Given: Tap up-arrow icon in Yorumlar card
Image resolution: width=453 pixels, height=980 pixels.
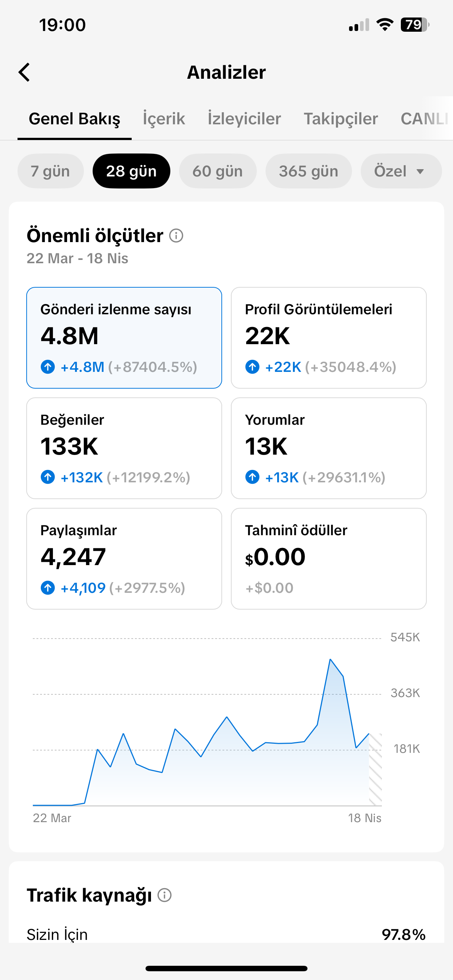Looking at the screenshot, I should coord(252,477).
